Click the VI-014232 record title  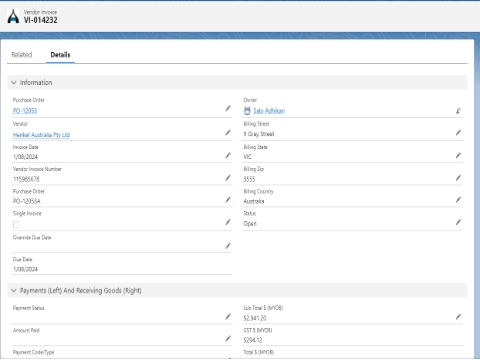(x=41, y=20)
